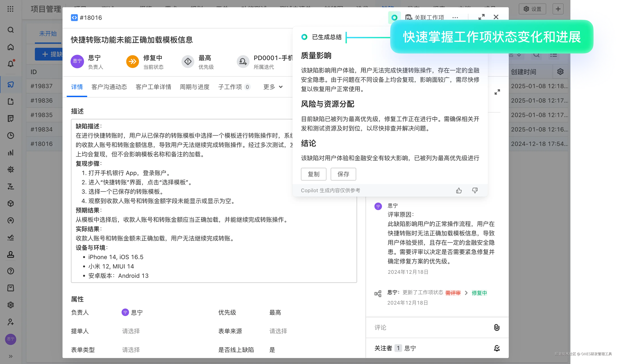Open the three-dots more actions menu

pyautogui.click(x=455, y=17)
